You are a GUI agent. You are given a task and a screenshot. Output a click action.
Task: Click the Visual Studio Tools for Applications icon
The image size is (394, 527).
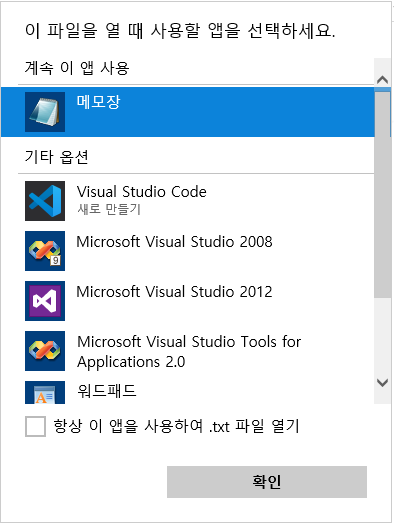45,351
